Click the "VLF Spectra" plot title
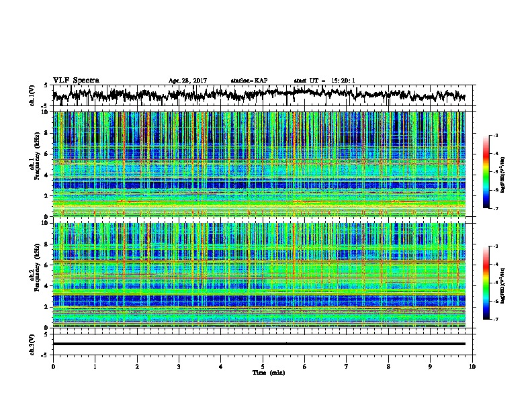This screenshot has height=411, width=532. (76, 81)
